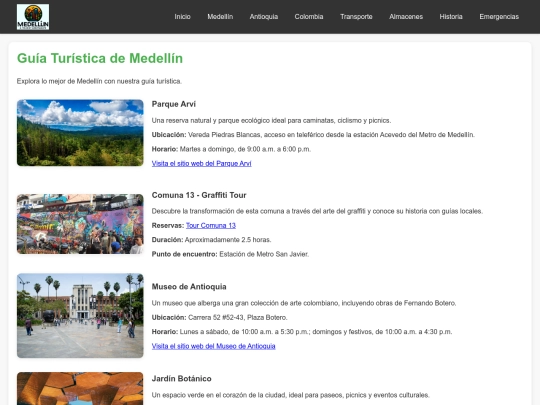
Task: Click the Parque Arví forest photo
Action: click(80, 133)
